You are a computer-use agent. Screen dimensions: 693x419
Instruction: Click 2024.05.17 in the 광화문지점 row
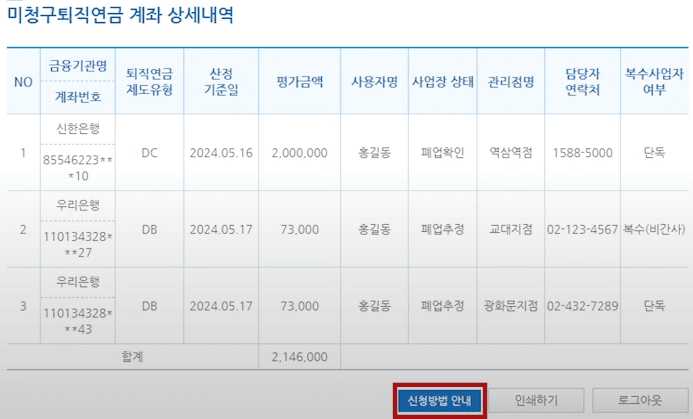click(221, 306)
